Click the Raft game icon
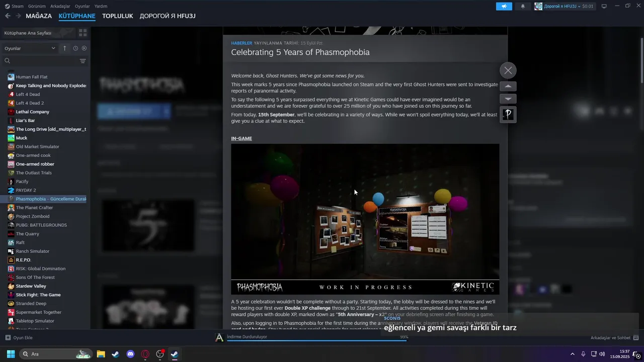 11,242
